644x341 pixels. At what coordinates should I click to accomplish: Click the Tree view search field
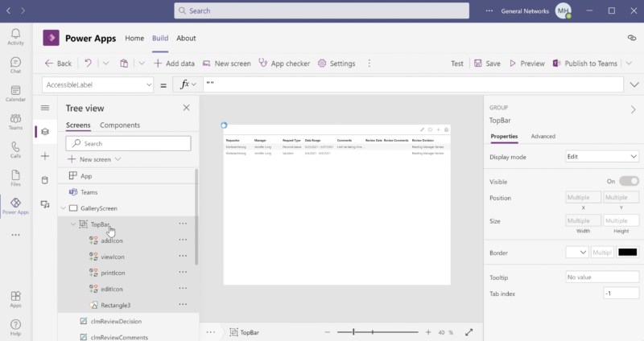(x=129, y=143)
